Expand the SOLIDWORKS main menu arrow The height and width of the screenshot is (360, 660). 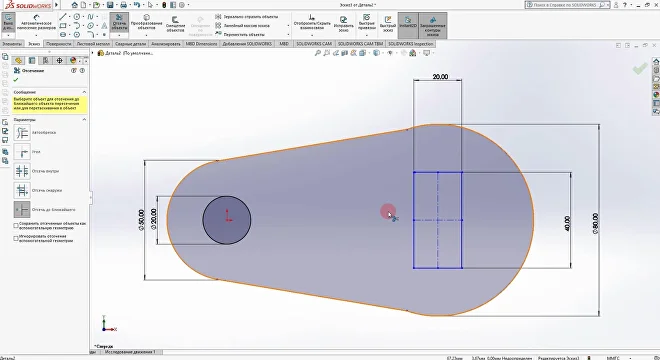(56, 5)
